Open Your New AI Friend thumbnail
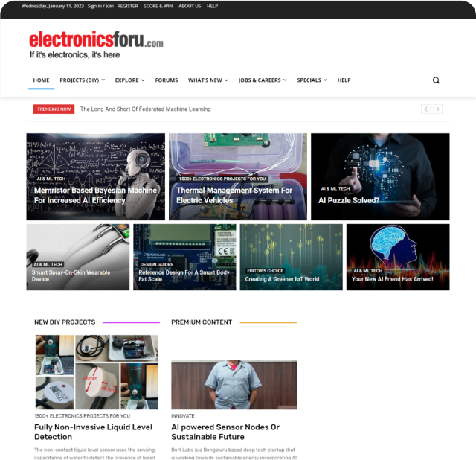Viewport: 476px width, 460px height. (398, 257)
